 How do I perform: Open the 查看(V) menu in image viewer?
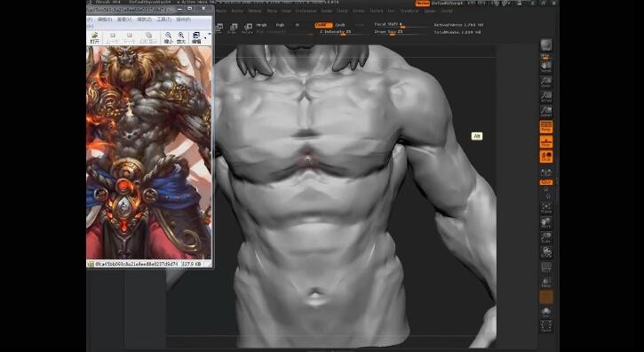pos(124,20)
